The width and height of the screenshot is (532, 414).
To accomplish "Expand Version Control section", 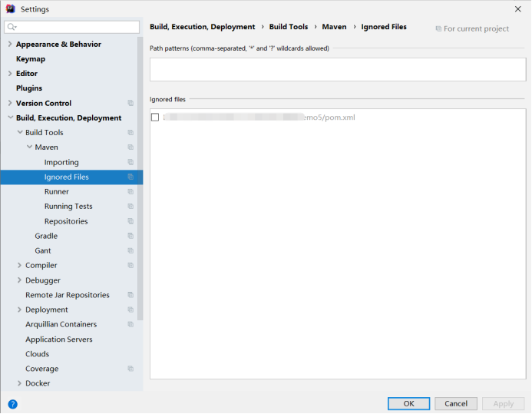I will pyautogui.click(x=10, y=103).
